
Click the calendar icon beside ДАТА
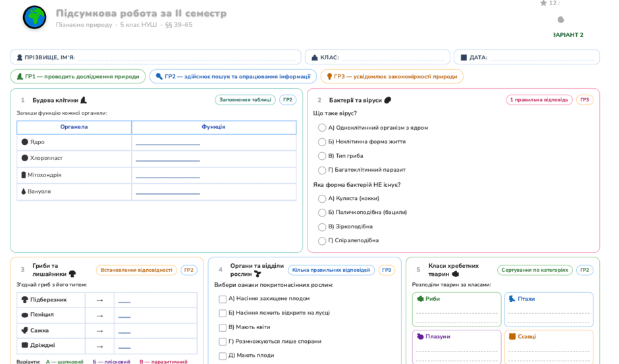tap(464, 57)
